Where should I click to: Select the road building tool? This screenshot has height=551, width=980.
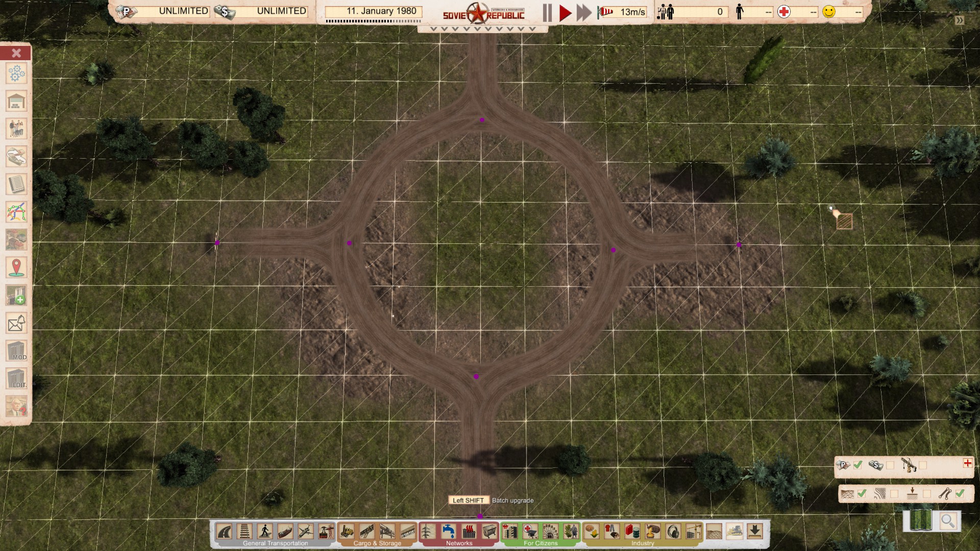224,532
